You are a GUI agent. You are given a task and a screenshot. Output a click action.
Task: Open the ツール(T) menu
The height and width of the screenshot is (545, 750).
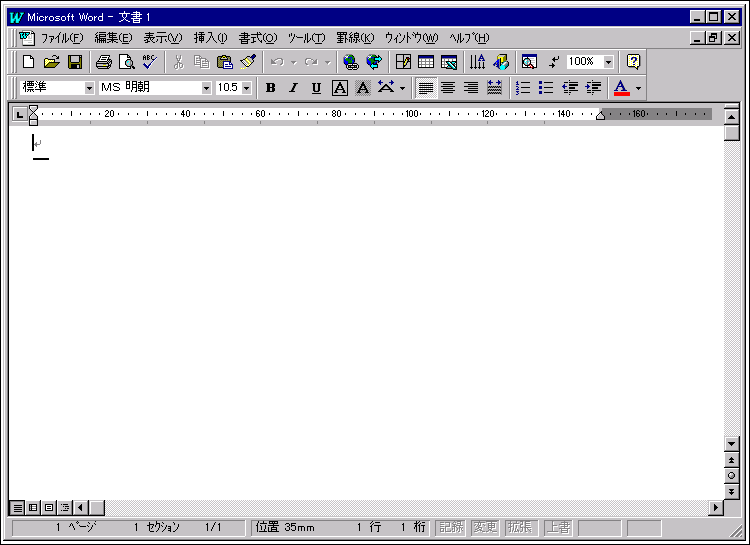coord(306,38)
